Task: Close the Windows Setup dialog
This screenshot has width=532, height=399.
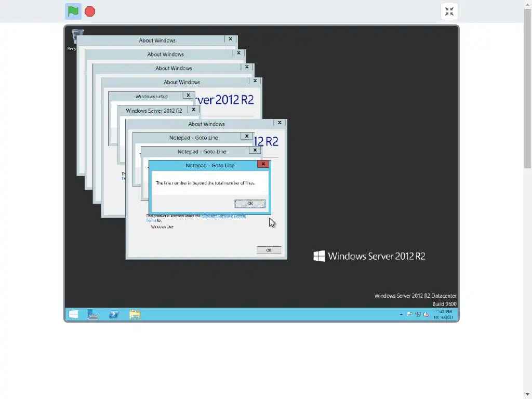Action: 188,96
